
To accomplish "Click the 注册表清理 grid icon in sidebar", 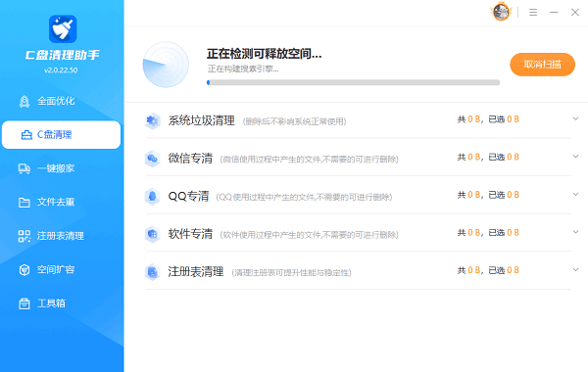I will (x=24, y=236).
